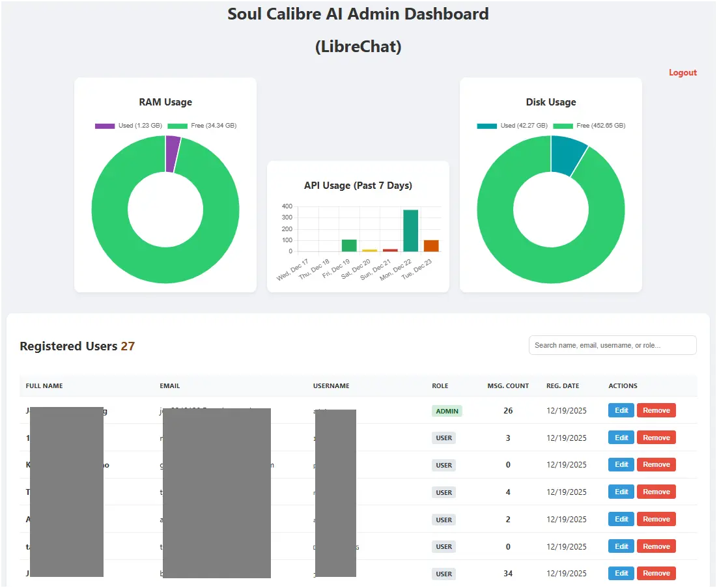Image resolution: width=717 pixels, height=588 pixels.
Task: Click the ROLE column header
Action: pyautogui.click(x=440, y=386)
